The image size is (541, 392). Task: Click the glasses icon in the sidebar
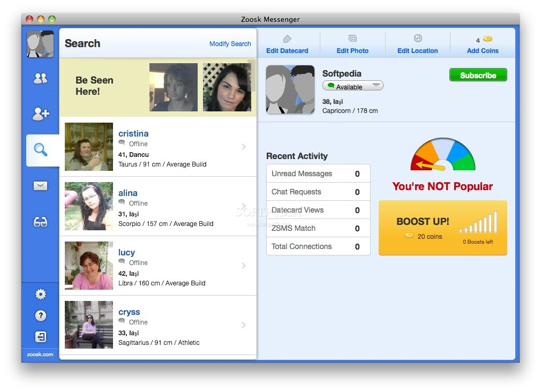click(40, 222)
